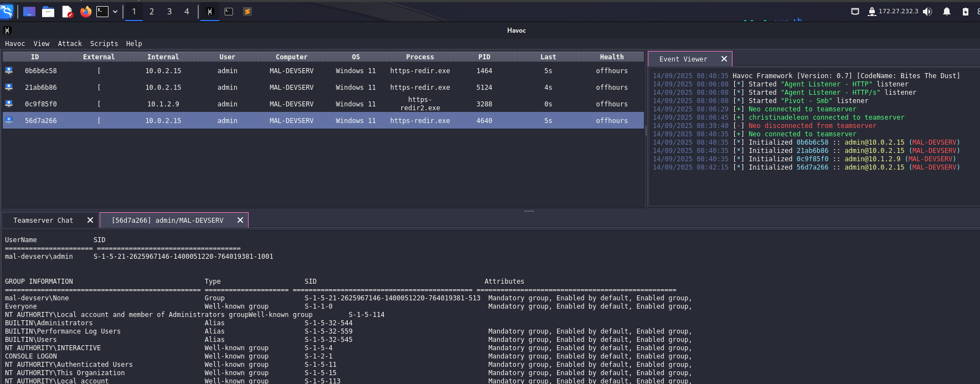This screenshot has height=384, width=980.
Task: Select the Sublime Text window in taskbar
Action: (x=247, y=12)
